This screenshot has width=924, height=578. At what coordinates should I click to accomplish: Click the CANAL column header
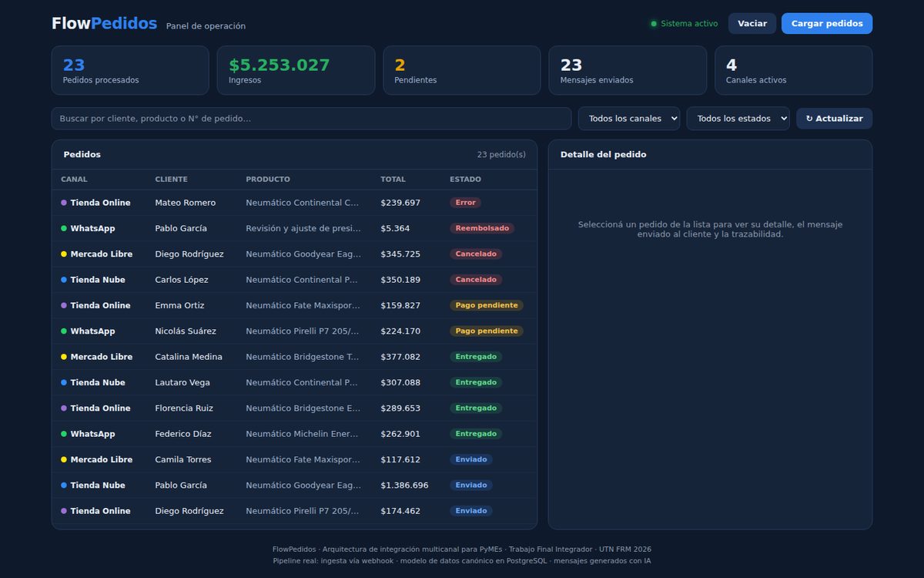[74, 180]
